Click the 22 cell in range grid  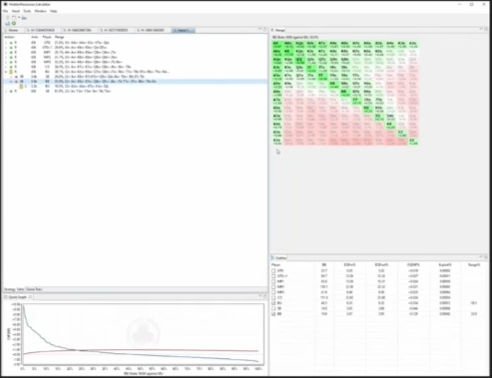pos(413,142)
